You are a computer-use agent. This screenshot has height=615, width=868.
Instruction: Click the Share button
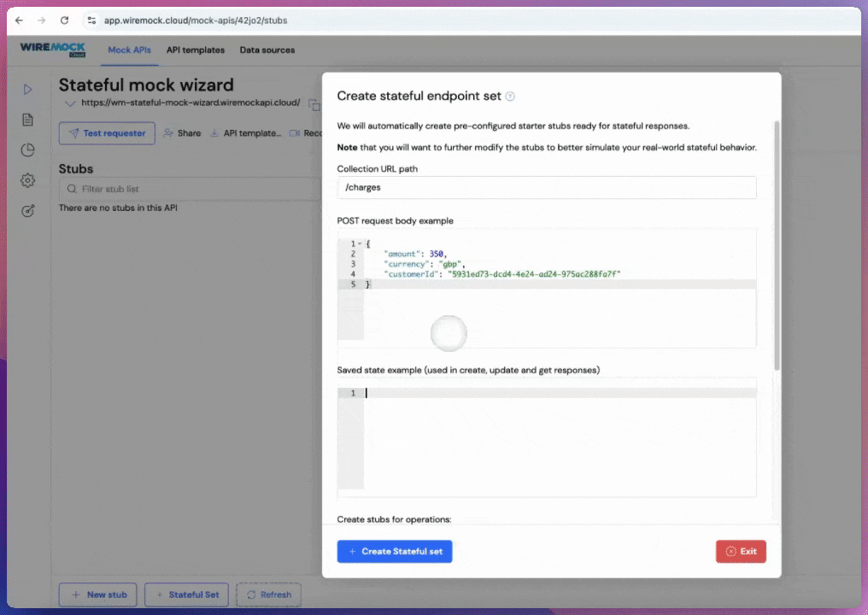[182, 133]
